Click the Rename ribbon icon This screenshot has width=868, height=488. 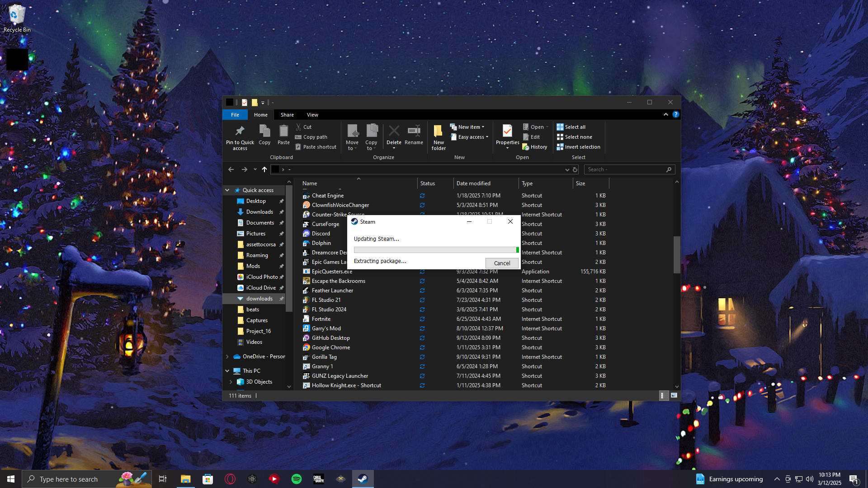(414, 131)
